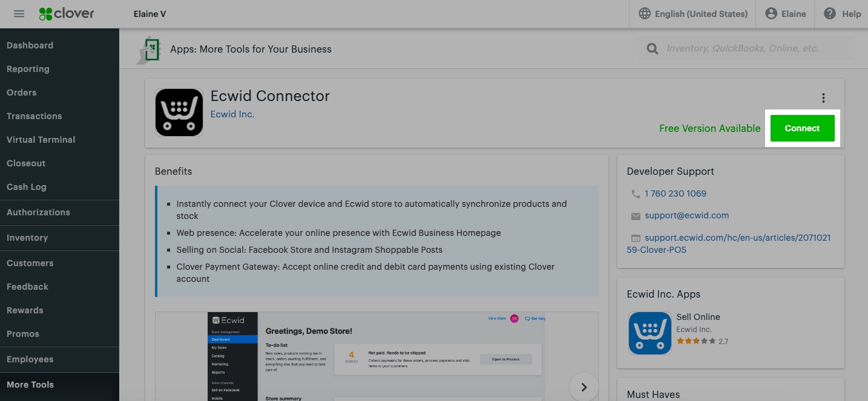The width and height of the screenshot is (868, 401).
Task: Click the 'Selling on Social' benefit line
Action: tap(309, 250)
